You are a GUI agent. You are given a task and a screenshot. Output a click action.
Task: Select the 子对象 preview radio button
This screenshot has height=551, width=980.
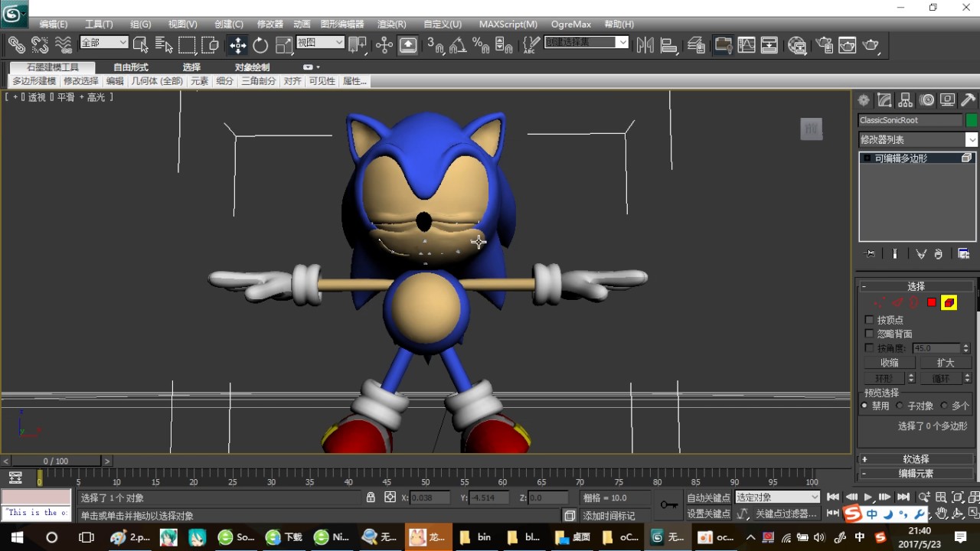(900, 406)
